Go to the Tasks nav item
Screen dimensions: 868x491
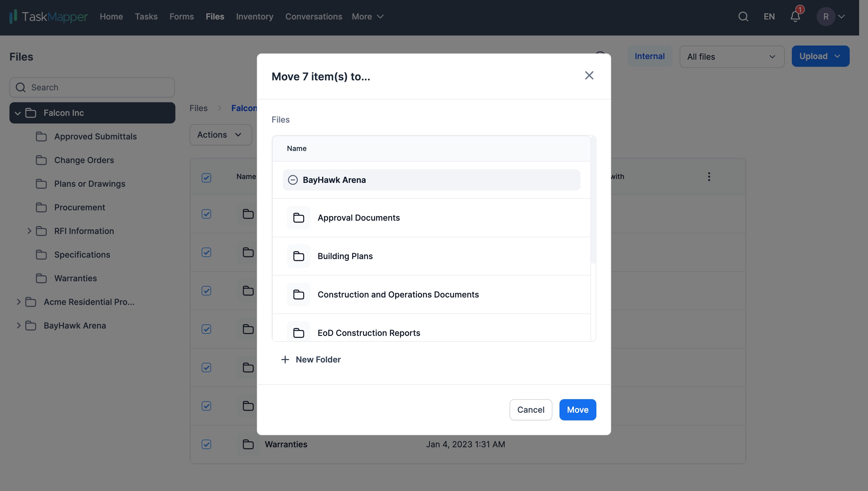146,17
